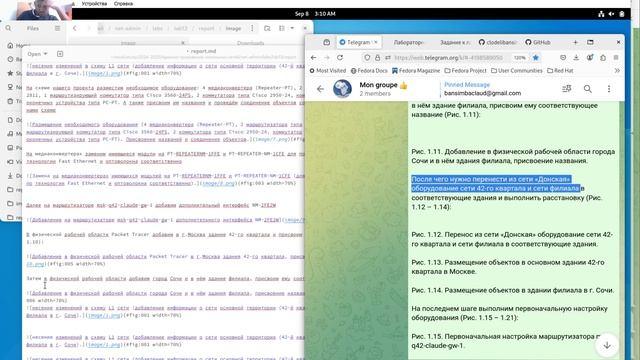
Task: Bookmark page with the blue star
Action: 536,58
